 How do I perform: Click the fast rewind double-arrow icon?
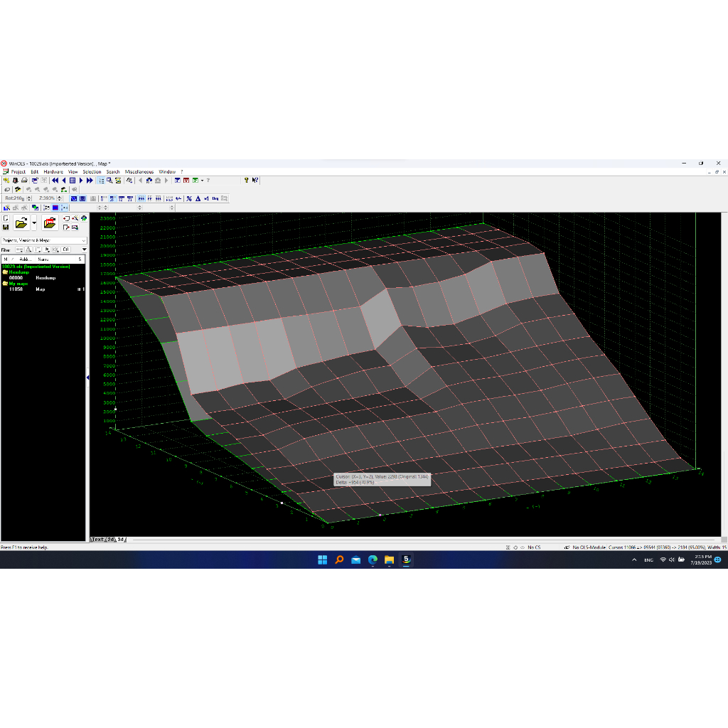coord(55,181)
